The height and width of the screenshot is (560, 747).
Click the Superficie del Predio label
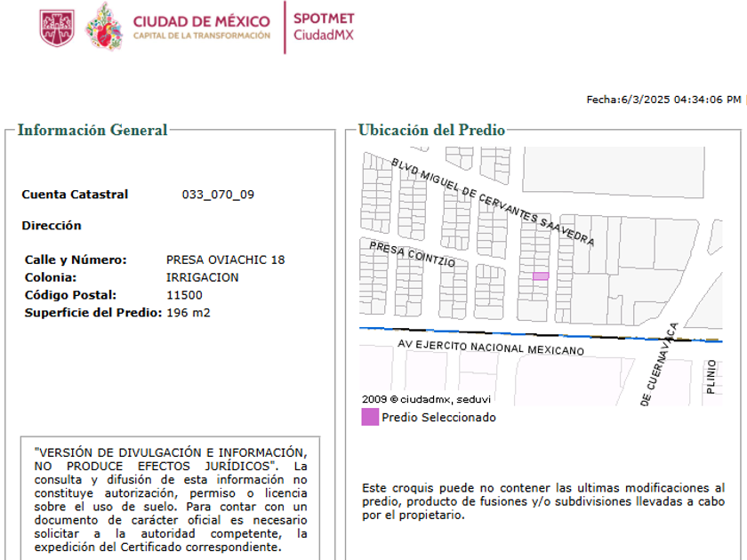(93, 312)
